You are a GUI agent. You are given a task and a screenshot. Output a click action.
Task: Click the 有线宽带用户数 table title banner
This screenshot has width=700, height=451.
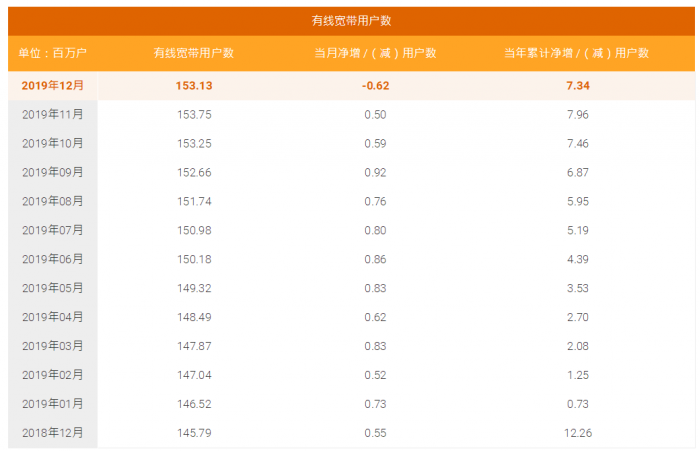[350, 21]
